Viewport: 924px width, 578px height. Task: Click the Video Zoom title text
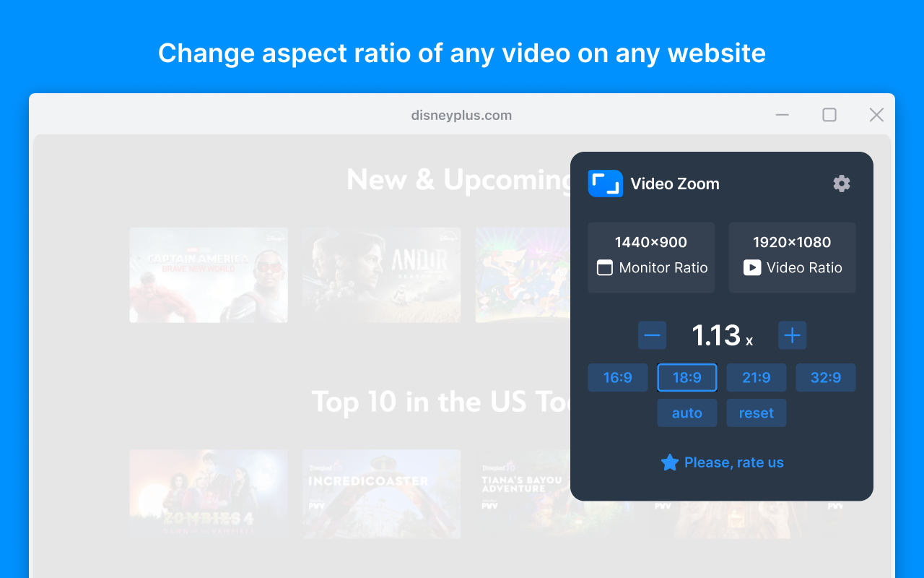pos(675,184)
